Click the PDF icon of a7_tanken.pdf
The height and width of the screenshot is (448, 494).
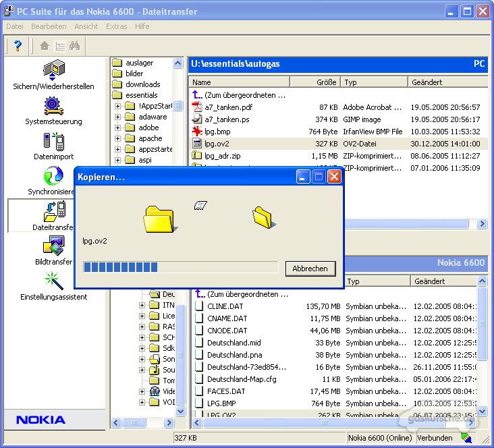tap(197, 107)
